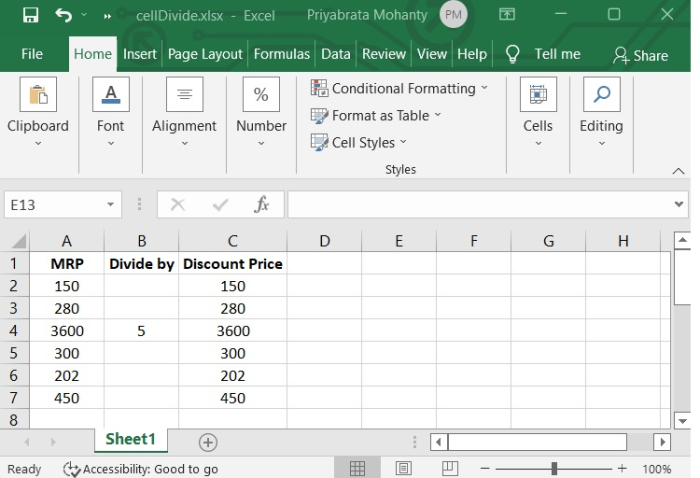Open the Alignment group icon
Image resolution: width=700 pixels, height=478 pixels.
[x=184, y=96]
